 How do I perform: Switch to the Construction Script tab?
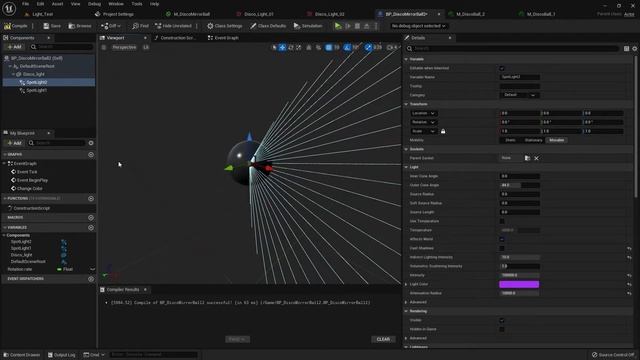click(176, 38)
